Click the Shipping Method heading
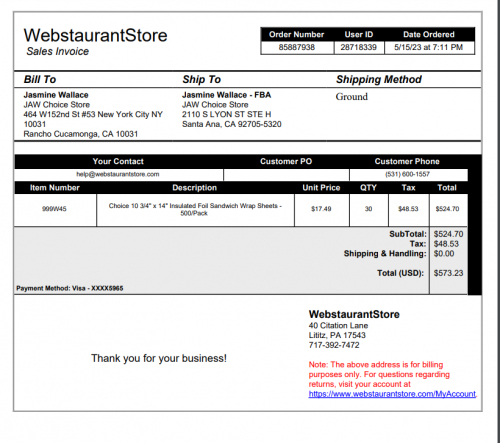500x443 pixels. tap(379, 79)
